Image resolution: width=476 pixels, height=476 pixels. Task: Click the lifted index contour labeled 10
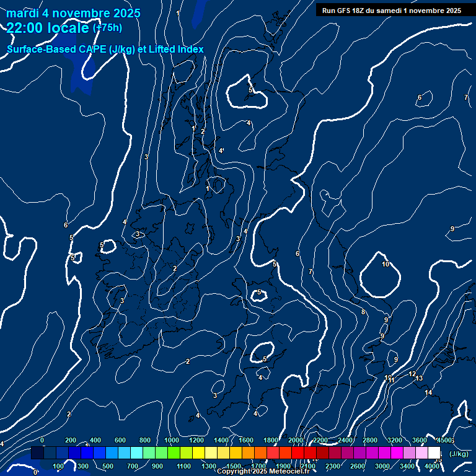(x=386, y=264)
